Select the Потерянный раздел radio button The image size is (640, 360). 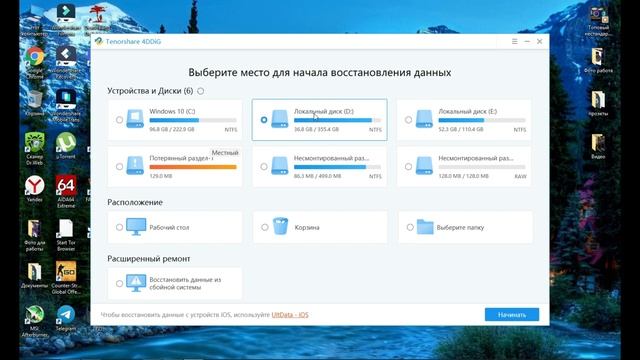click(119, 167)
